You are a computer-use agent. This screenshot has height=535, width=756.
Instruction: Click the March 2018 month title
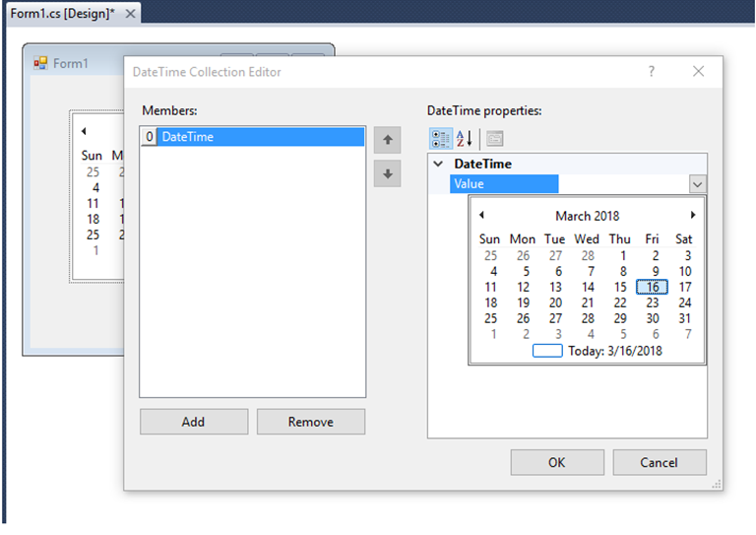click(x=587, y=216)
